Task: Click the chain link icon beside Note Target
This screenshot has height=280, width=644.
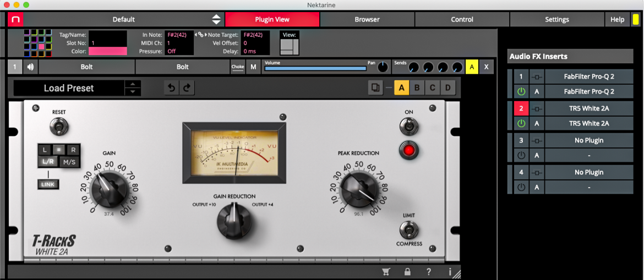Action: tap(200, 35)
